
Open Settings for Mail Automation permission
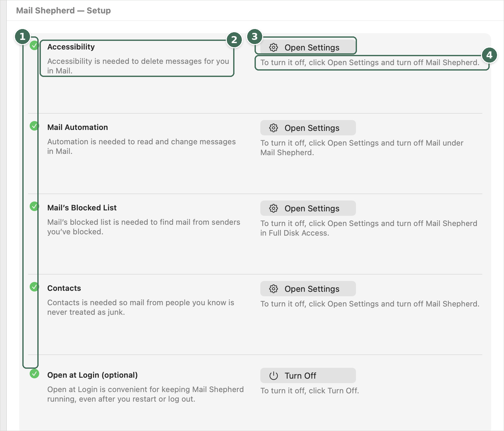(x=308, y=128)
